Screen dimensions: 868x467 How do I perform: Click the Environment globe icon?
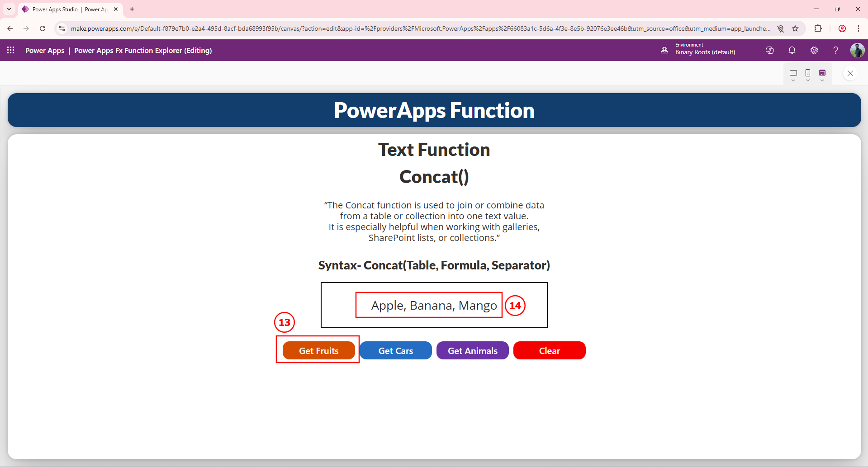pyautogui.click(x=664, y=50)
